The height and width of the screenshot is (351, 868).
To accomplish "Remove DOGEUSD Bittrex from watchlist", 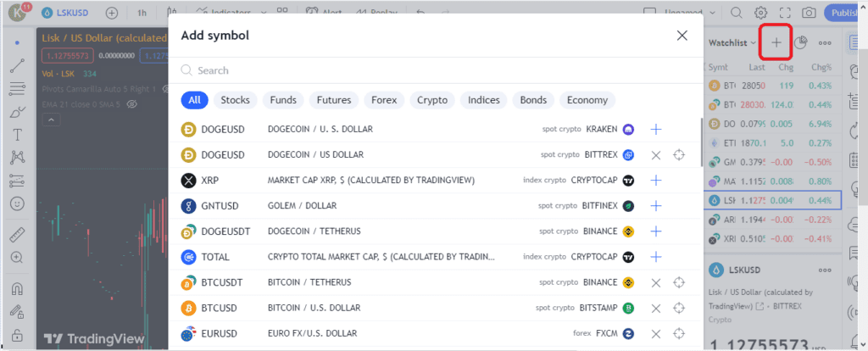I will (655, 155).
